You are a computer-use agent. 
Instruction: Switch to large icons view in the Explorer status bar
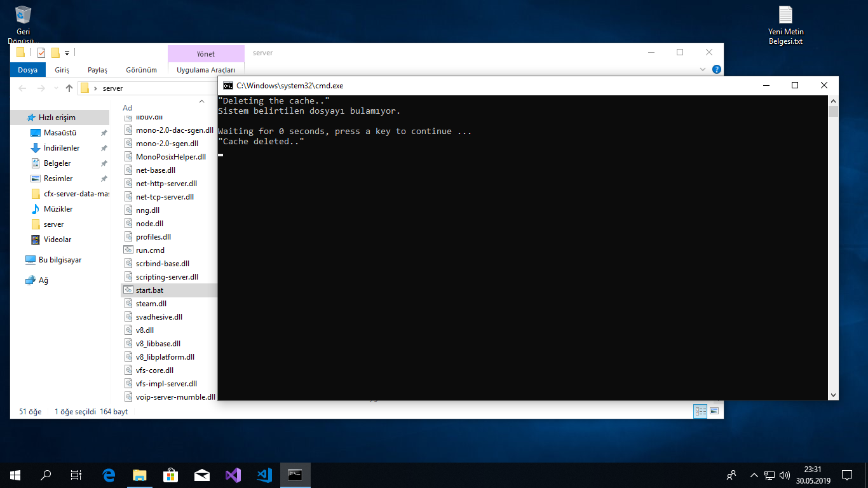pyautogui.click(x=714, y=412)
